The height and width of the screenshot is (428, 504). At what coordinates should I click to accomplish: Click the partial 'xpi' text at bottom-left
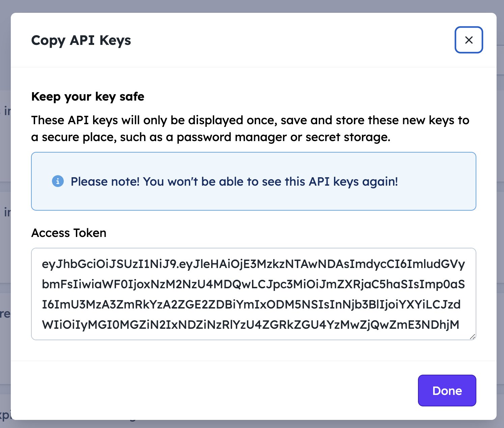point(5,414)
